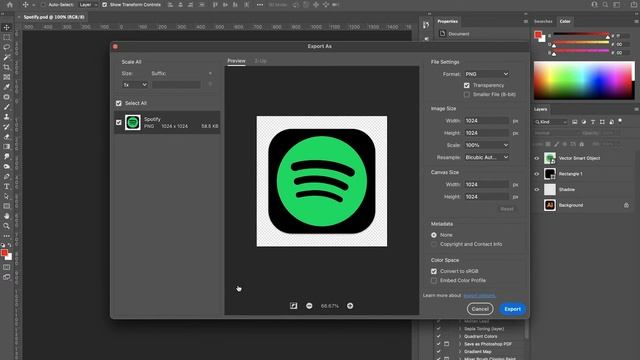This screenshot has height=360, width=640.
Task: Open the Auto-Select Layer dropdown
Action: 88,4
